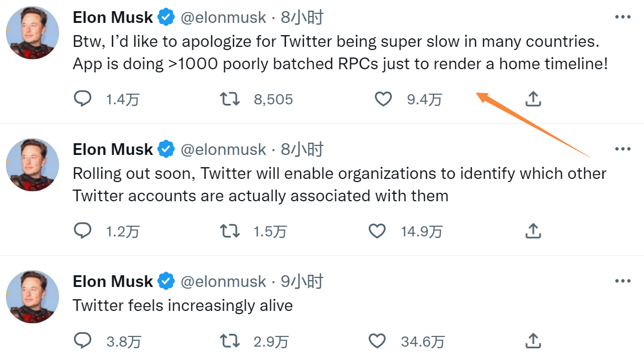The width and height of the screenshot is (644, 353).
Task: Retweet 'Twitter feels increasingly alive' tweet
Action: (230, 340)
